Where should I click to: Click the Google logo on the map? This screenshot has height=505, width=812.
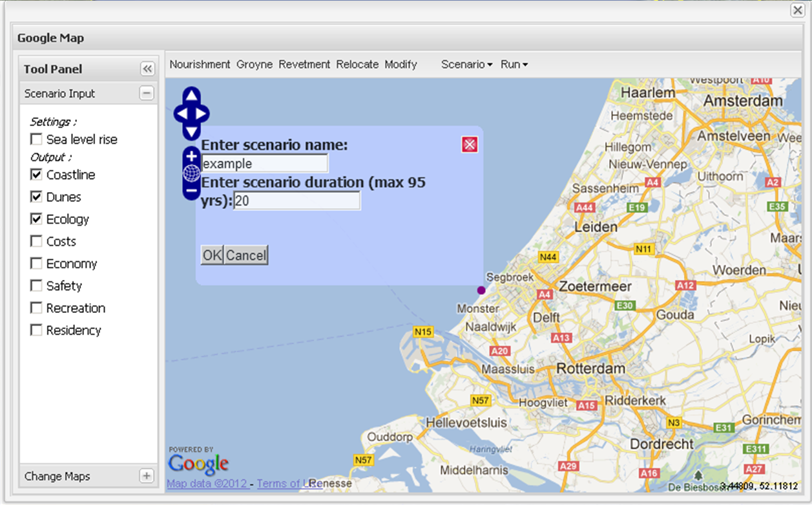pos(198,464)
